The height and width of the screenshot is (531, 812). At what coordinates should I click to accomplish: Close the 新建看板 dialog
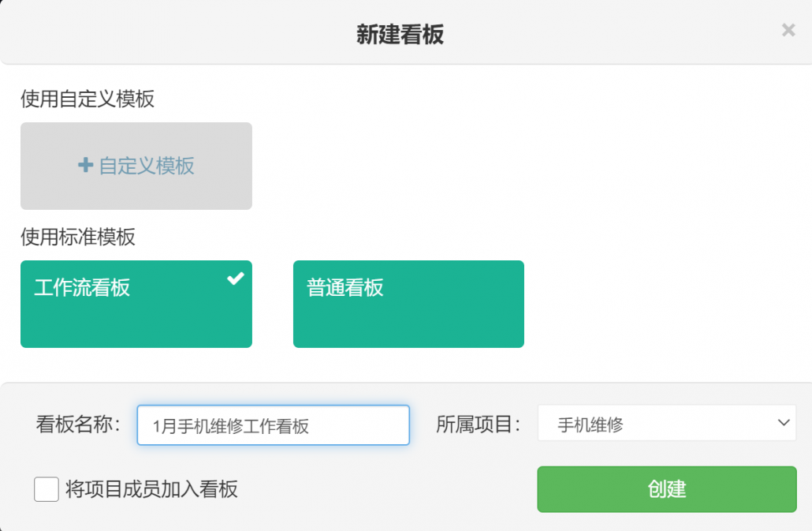click(x=788, y=31)
